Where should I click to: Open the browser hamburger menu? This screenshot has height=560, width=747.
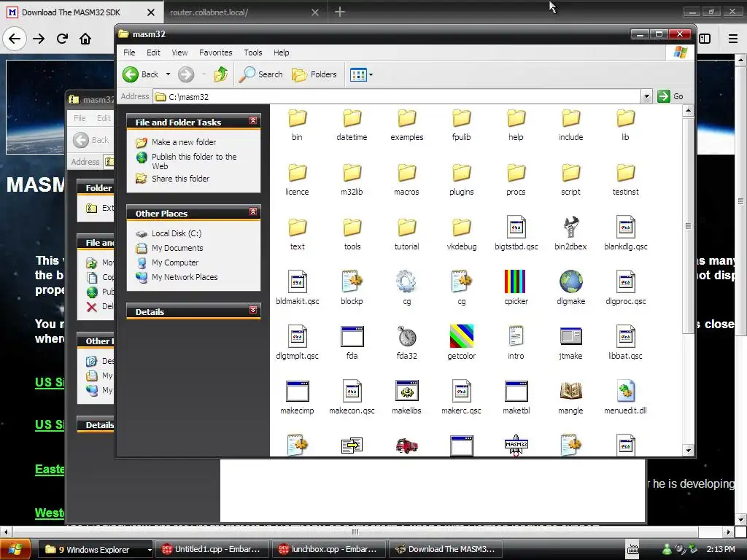pyautogui.click(x=732, y=39)
